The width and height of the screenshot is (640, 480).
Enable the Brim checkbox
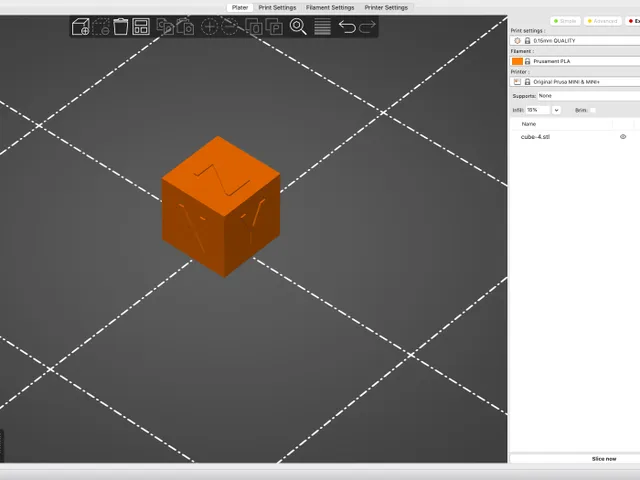pyautogui.click(x=593, y=110)
